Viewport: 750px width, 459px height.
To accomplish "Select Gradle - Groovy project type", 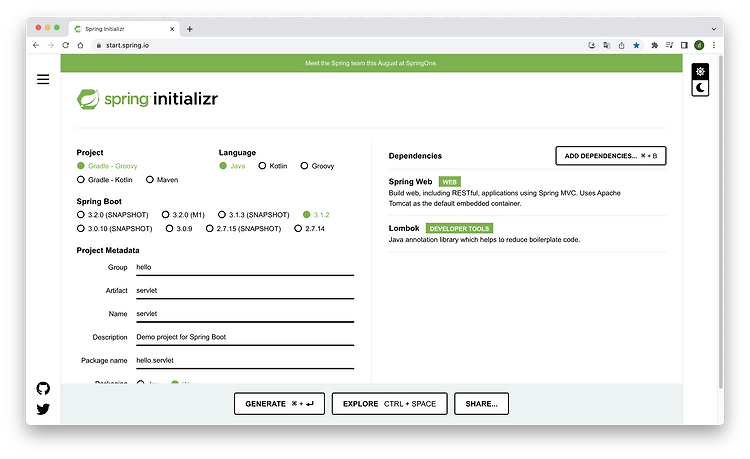I will [x=107, y=166].
